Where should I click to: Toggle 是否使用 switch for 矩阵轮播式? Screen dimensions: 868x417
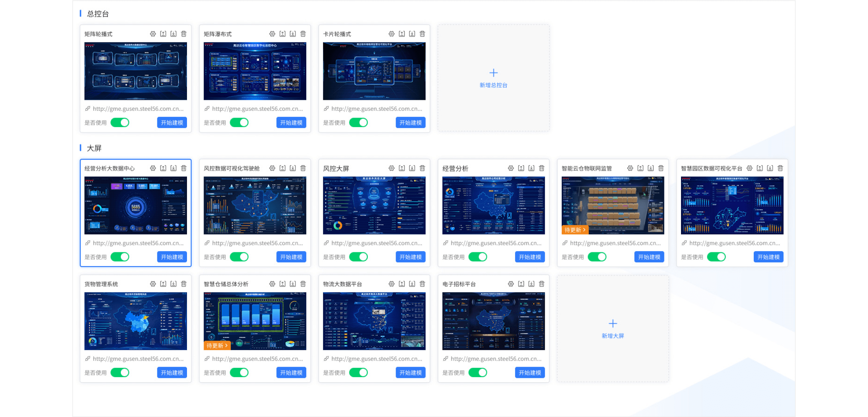click(x=120, y=122)
